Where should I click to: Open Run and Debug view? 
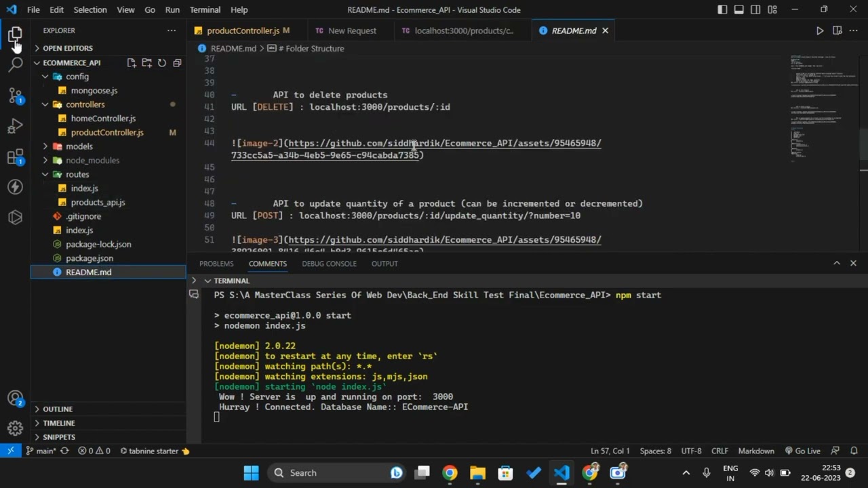[15, 126]
